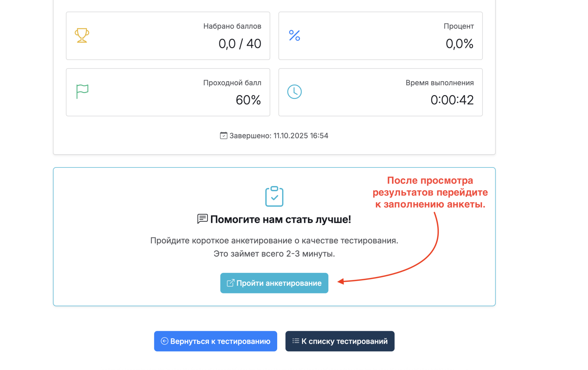Screen dimensions: 588x370
Task: Click the list icon in К списку тестирований
Action: coord(296,341)
